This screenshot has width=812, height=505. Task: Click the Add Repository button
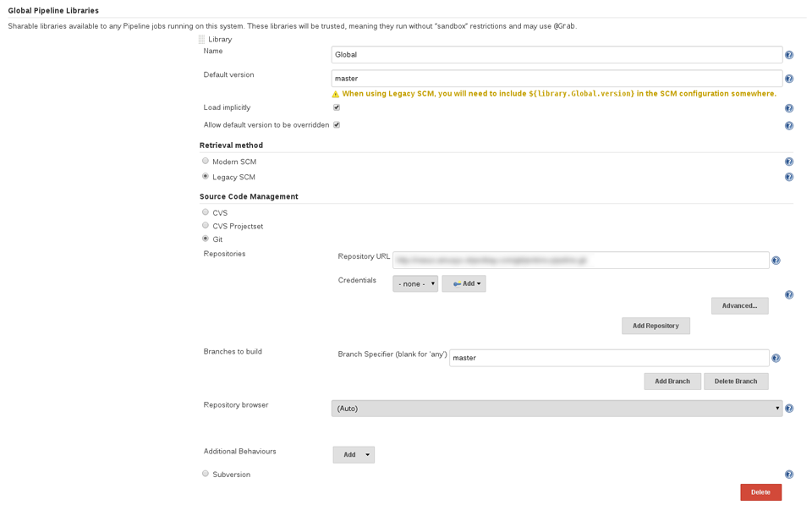[656, 326]
